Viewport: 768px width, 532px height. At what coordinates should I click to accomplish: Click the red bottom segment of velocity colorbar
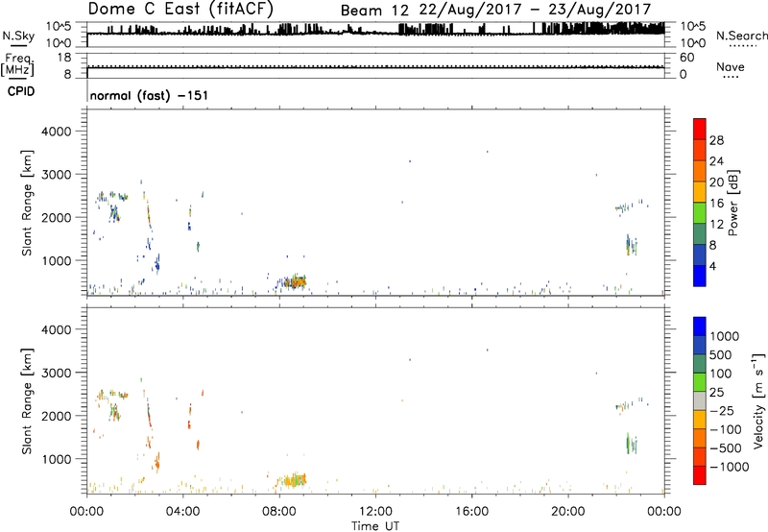click(x=700, y=475)
